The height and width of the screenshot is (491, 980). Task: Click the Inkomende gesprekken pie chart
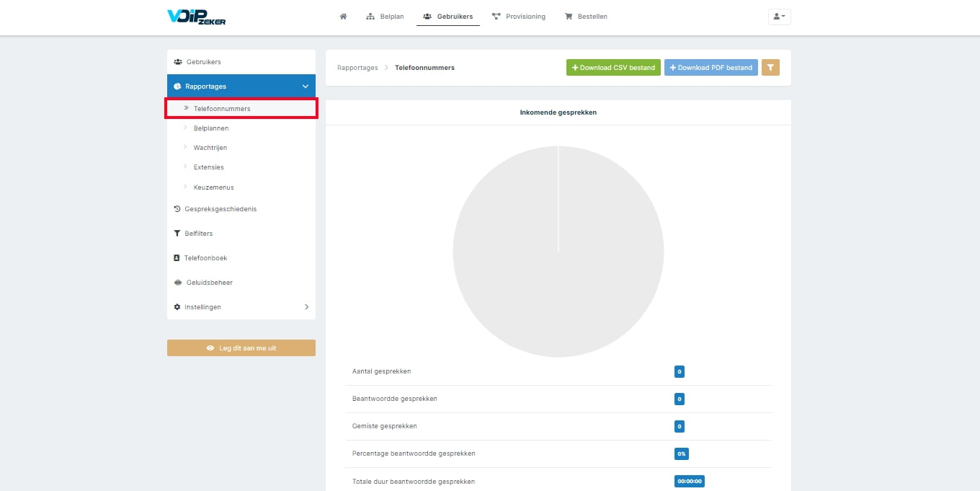[558, 251]
